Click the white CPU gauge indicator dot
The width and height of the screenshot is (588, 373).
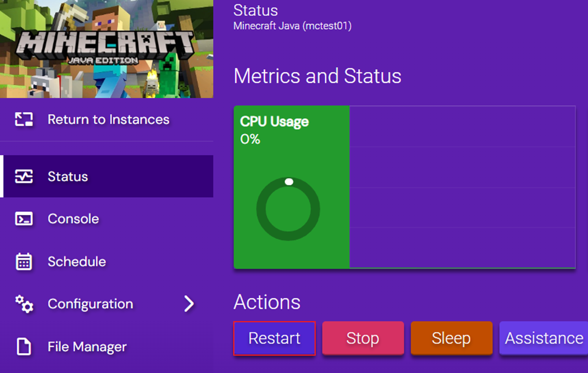pos(289,181)
